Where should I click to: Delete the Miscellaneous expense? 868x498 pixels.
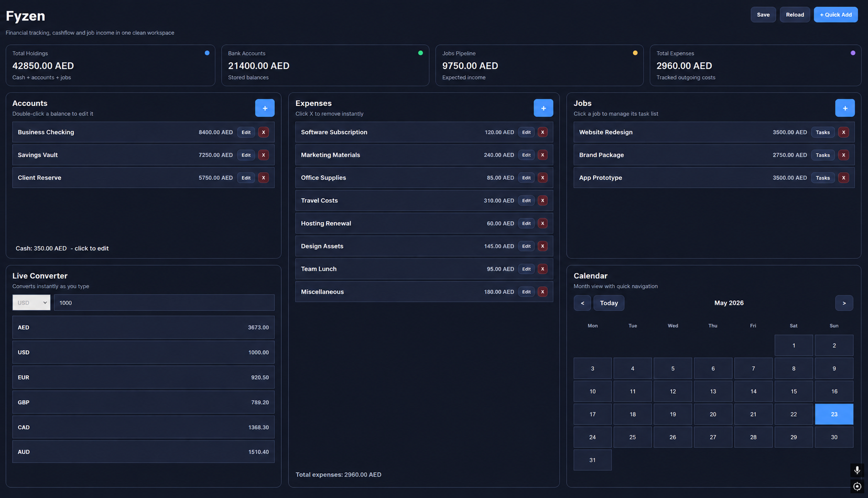click(542, 292)
